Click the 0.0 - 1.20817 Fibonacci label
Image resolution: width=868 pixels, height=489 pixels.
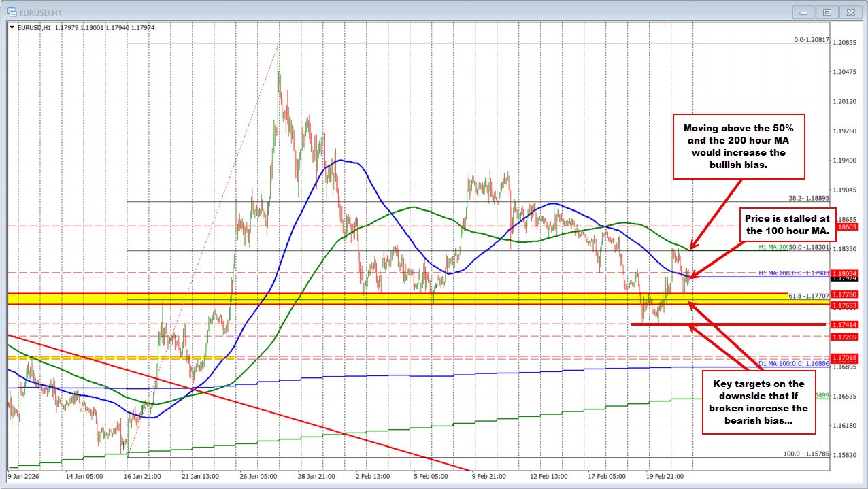click(809, 40)
